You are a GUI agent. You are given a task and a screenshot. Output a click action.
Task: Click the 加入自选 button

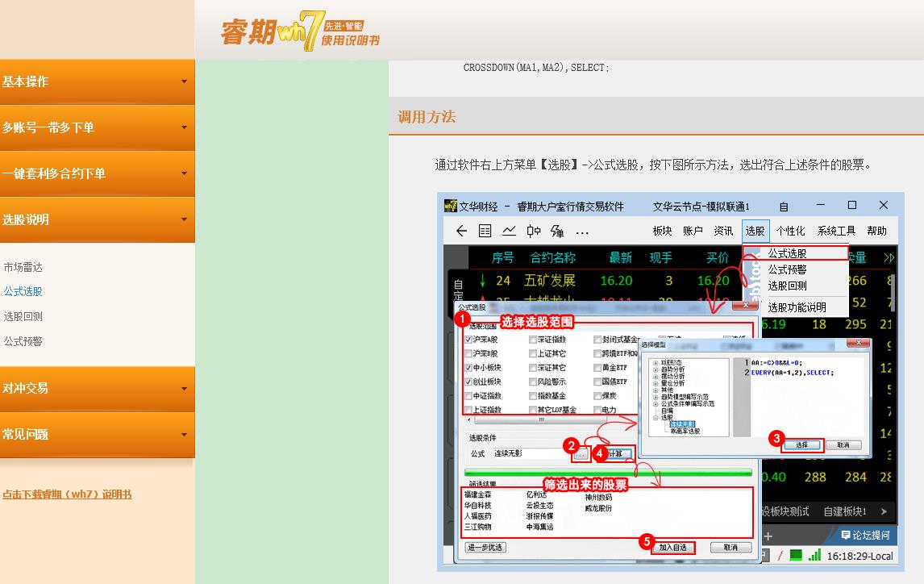coord(673,548)
